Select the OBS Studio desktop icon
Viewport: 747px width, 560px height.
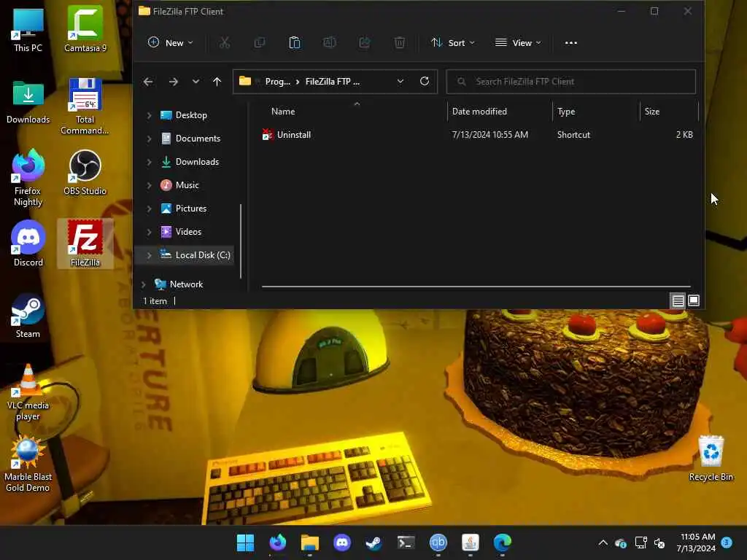click(85, 172)
